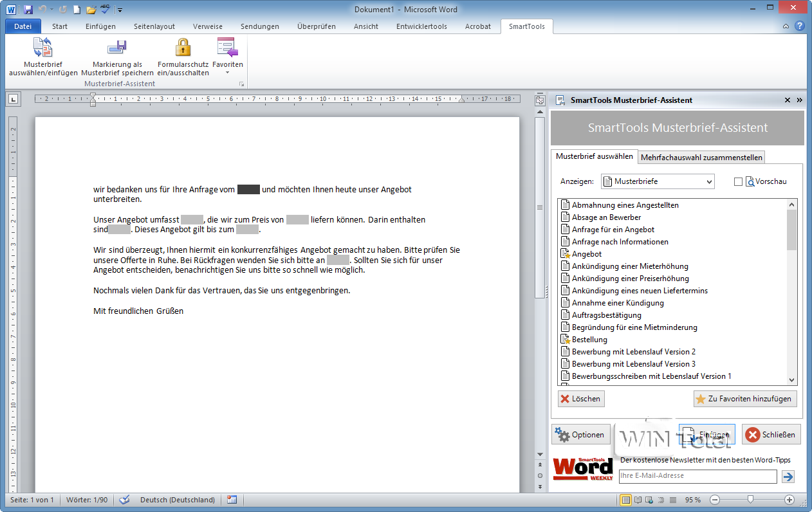Click macro recording icon in status bar
Viewport: 812px width, 512px height.
click(x=232, y=500)
